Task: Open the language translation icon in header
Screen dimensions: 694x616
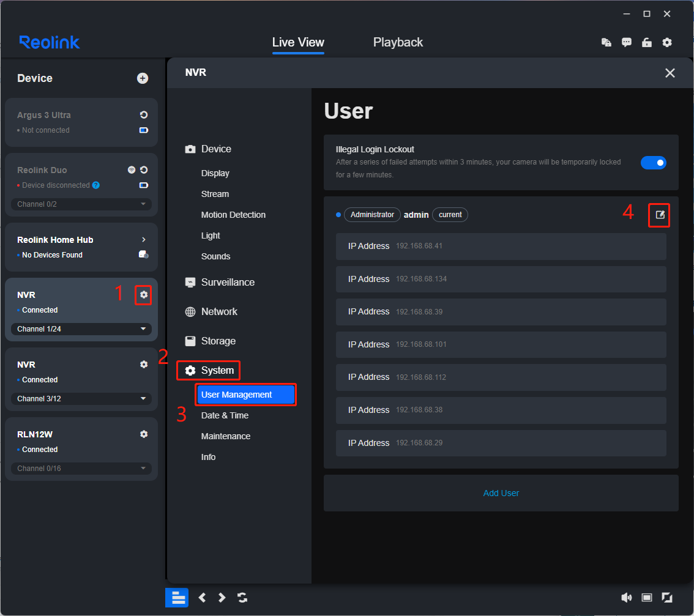Action: point(606,42)
